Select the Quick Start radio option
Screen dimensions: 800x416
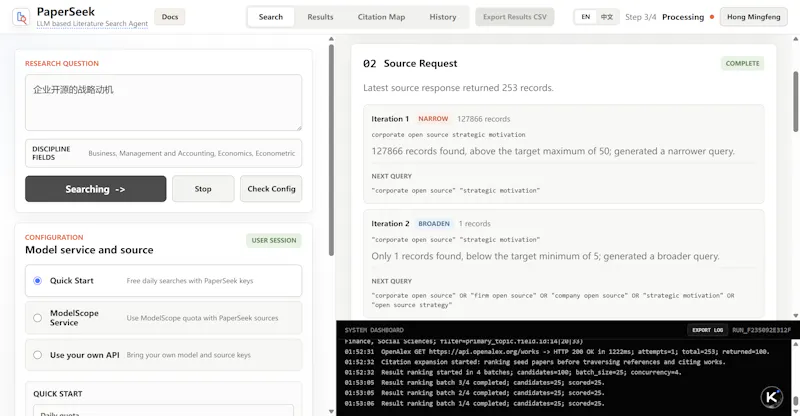pos(38,281)
